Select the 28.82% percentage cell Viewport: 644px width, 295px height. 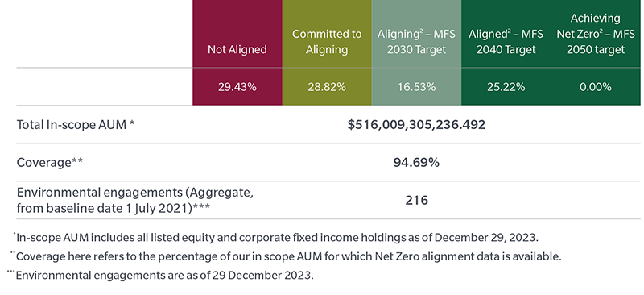[327, 87]
